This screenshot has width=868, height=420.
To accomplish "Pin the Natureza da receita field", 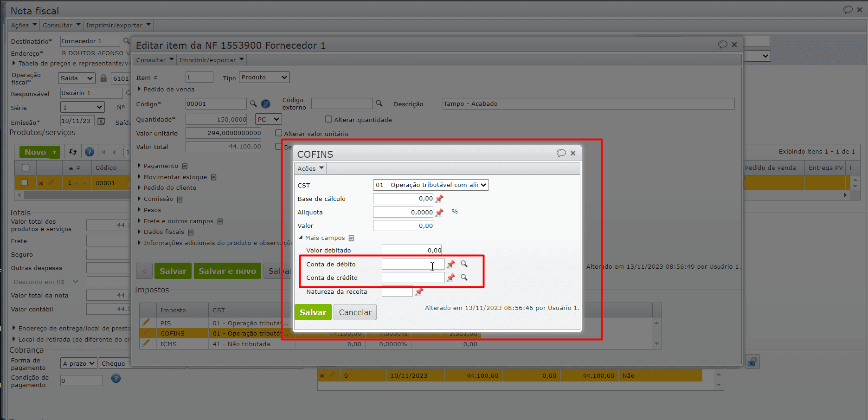I will [x=419, y=291].
